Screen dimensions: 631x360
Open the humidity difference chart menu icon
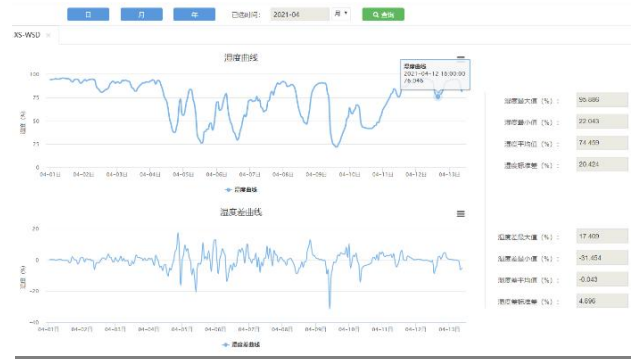(x=461, y=214)
